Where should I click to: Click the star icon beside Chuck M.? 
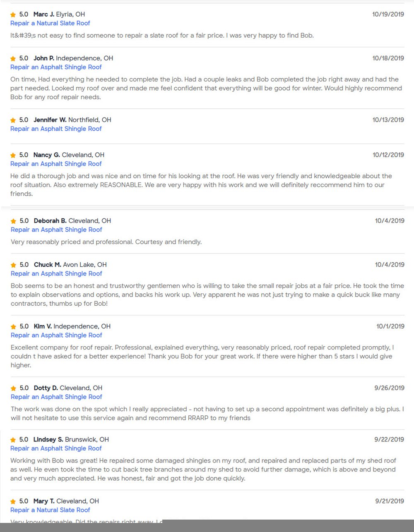[x=13, y=265]
